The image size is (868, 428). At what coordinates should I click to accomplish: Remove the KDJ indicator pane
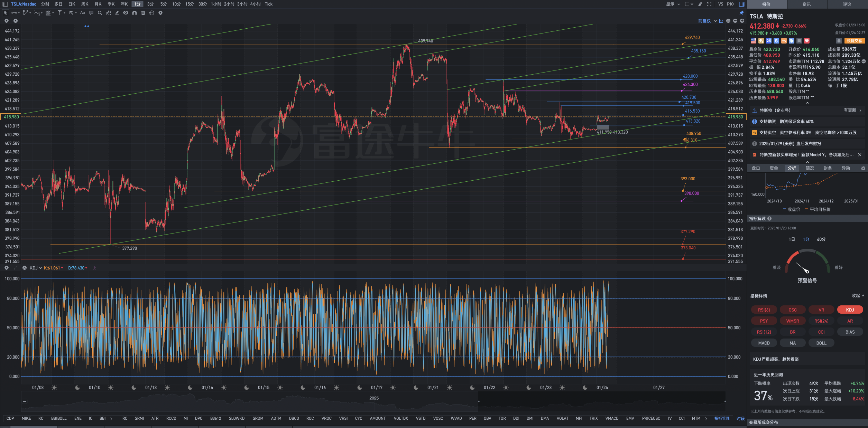pos(25,268)
